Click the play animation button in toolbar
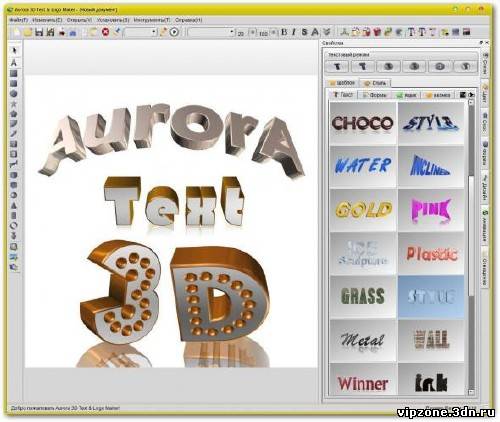 coord(174,32)
